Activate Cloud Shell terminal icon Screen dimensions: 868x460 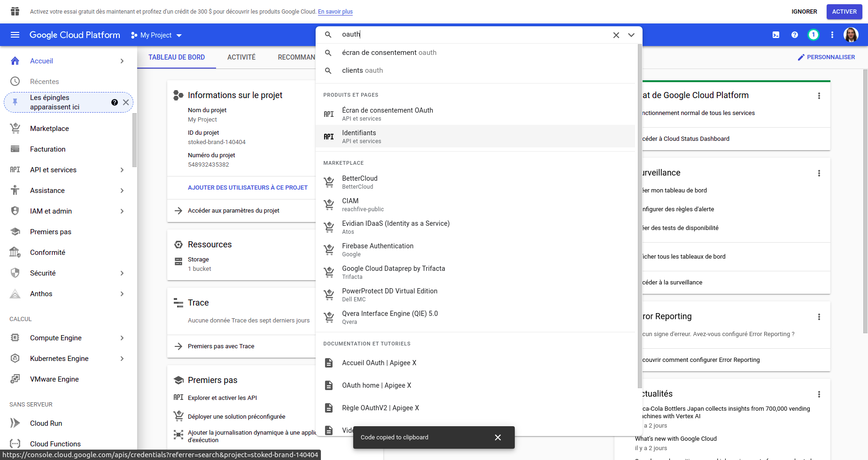[776, 35]
